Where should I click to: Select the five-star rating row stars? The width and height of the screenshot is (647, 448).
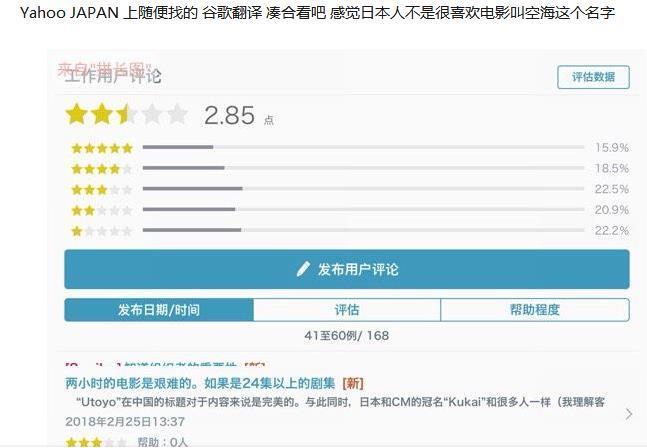coord(102,148)
